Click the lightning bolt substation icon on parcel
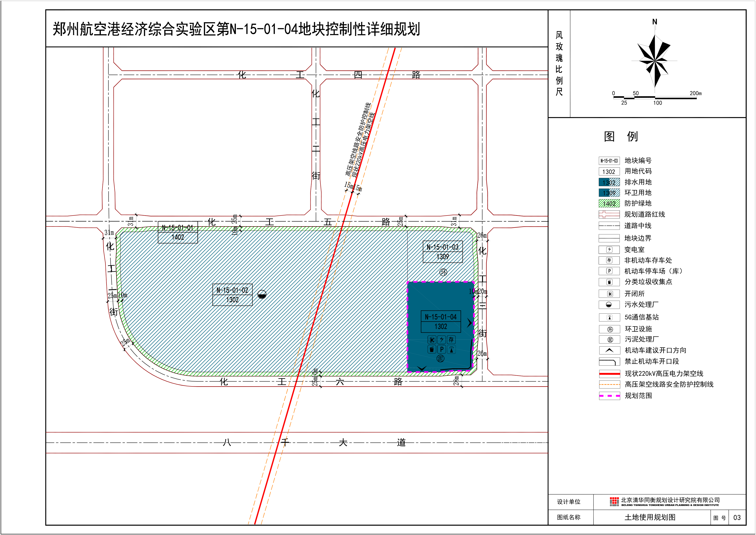The height and width of the screenshot is (535, 756). (441, 340)
